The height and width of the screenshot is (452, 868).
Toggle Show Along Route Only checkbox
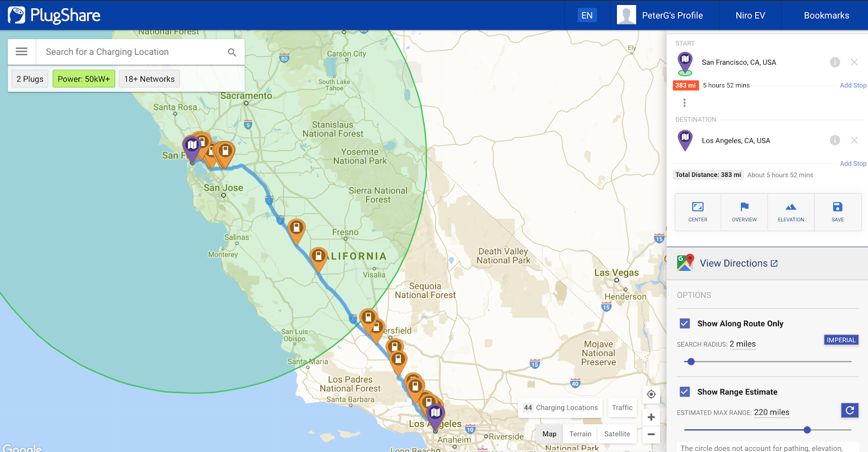point(685,323)
